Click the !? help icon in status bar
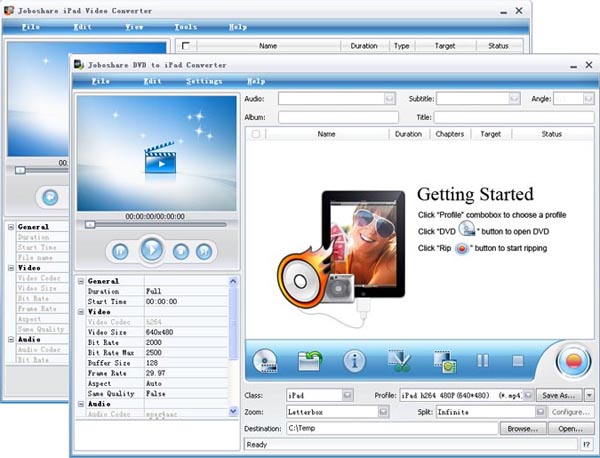600x458 pixels. (586, 445)
